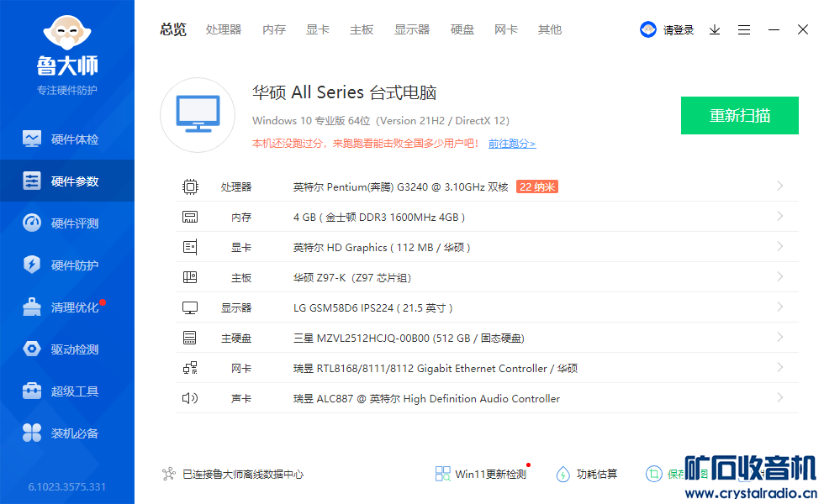Image resolution: width=824 pixels, height=504 pixels.
Task: Click the 处理器 CPU chip row icon
Action: coord(190,186)
